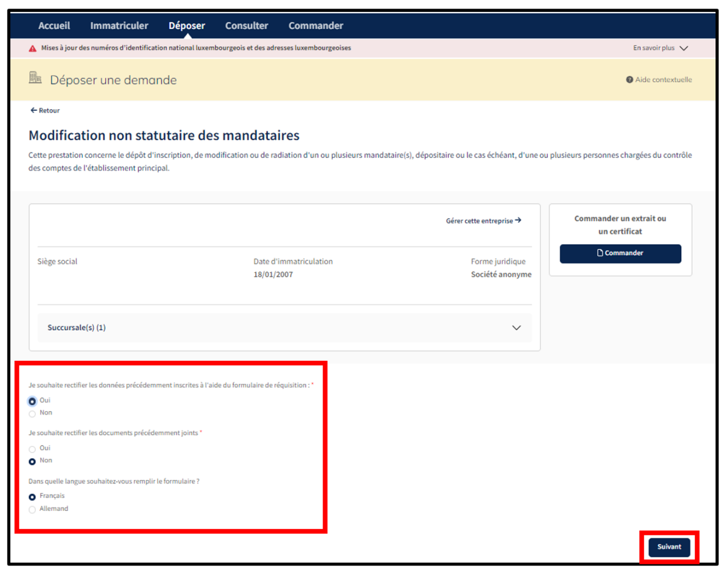Screen dimensions: 728x574
Task: Expand the Succursale(s) (1) section
Action: tap(516, 328)
